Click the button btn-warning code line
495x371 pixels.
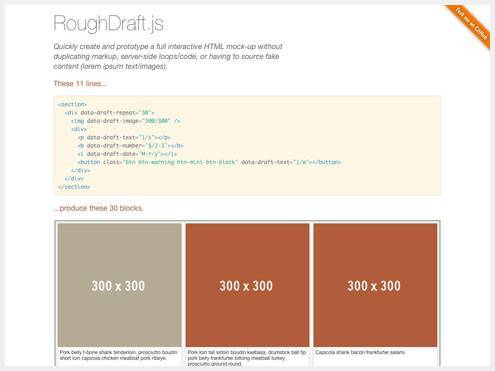tap(209, 162)
